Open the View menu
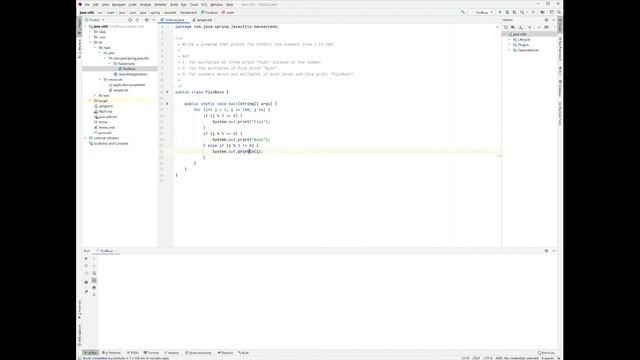 coord(105,4)
